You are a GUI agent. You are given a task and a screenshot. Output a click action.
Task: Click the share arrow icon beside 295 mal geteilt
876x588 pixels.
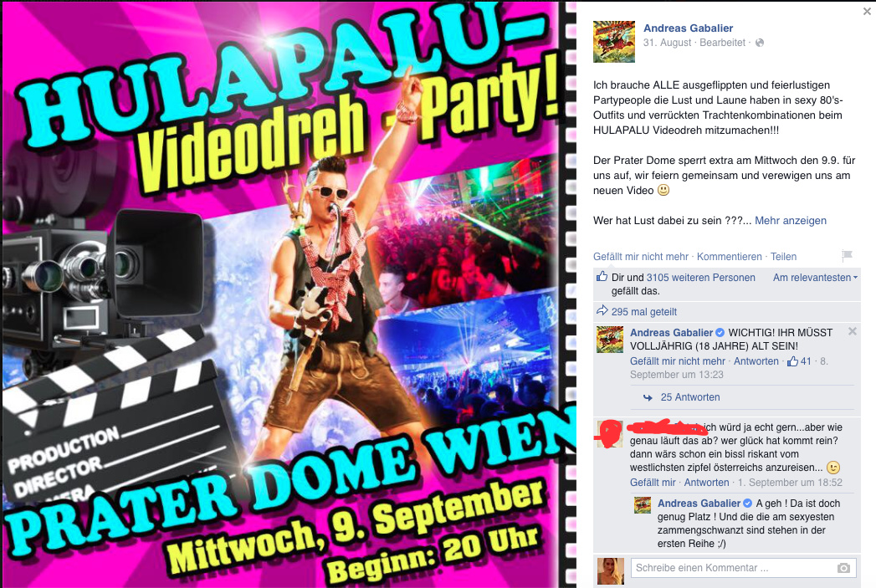point(602,310)
